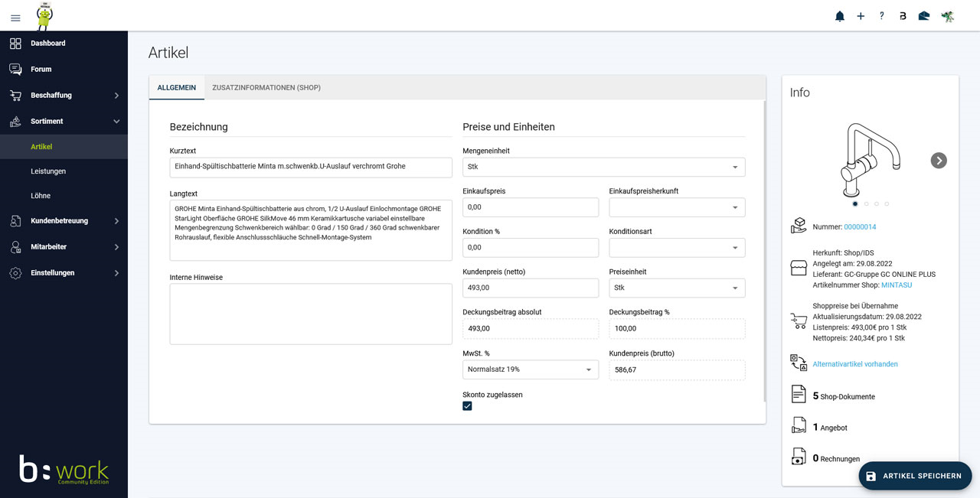
Task: Expand Einstellungen submenu chevron
Action: 116,273
